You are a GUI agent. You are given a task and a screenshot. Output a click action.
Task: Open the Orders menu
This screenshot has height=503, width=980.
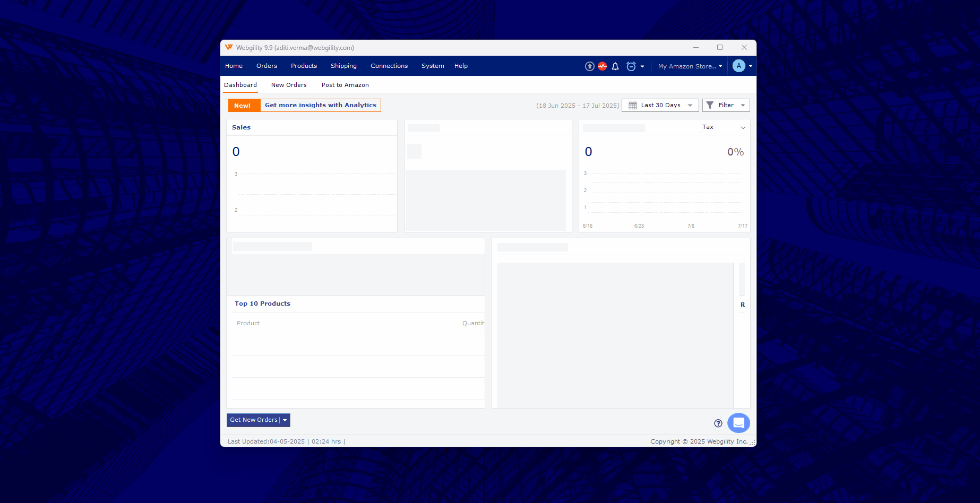tap(267, 66)
